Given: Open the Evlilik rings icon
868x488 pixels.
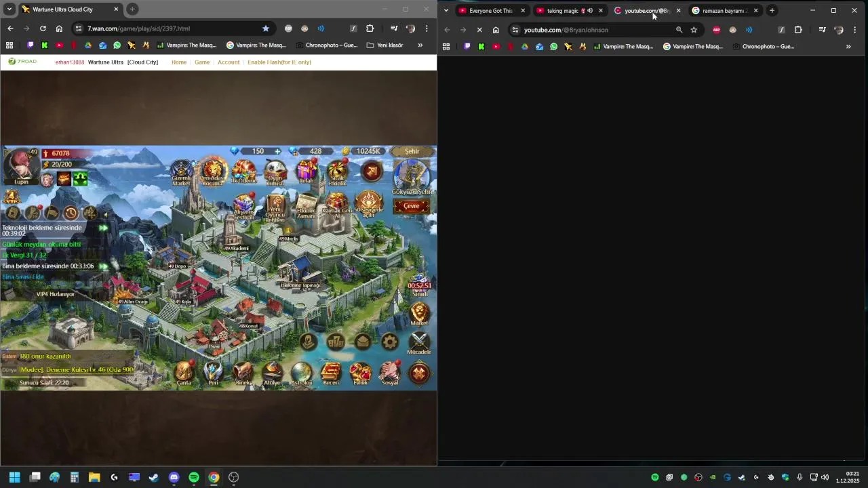Looking at the screenshot, I should tap(360, 373).
